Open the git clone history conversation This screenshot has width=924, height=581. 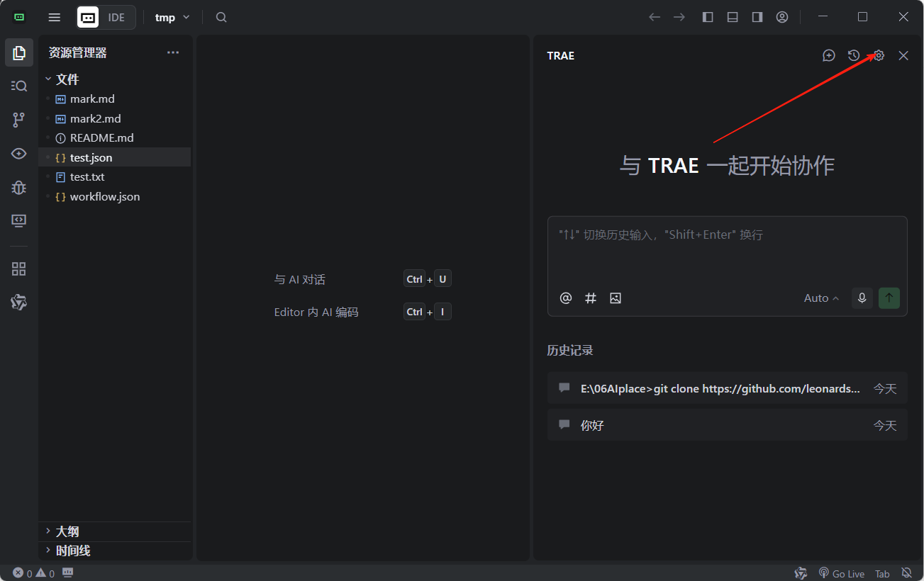(x=727, y=388)
